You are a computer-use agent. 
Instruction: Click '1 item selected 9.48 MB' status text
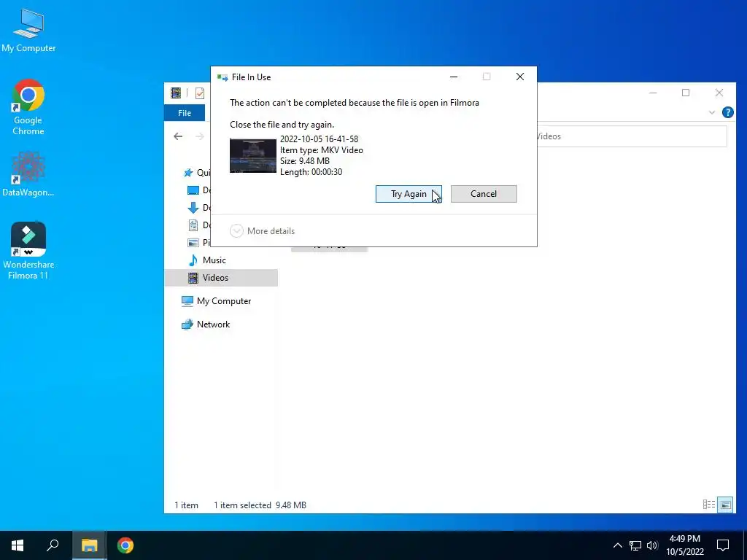pos(260,505)
